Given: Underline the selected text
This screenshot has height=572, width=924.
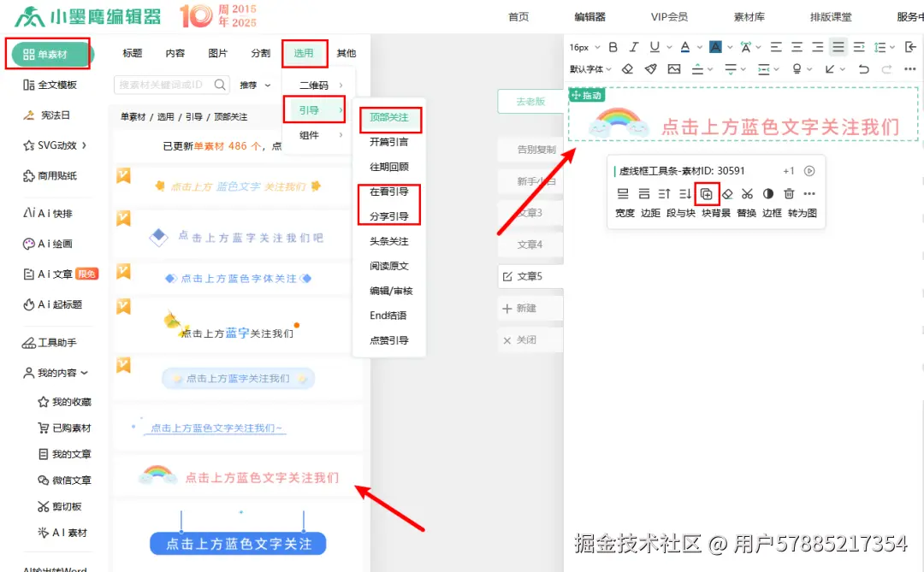Looking at the screenshot, I should [654, 47].
